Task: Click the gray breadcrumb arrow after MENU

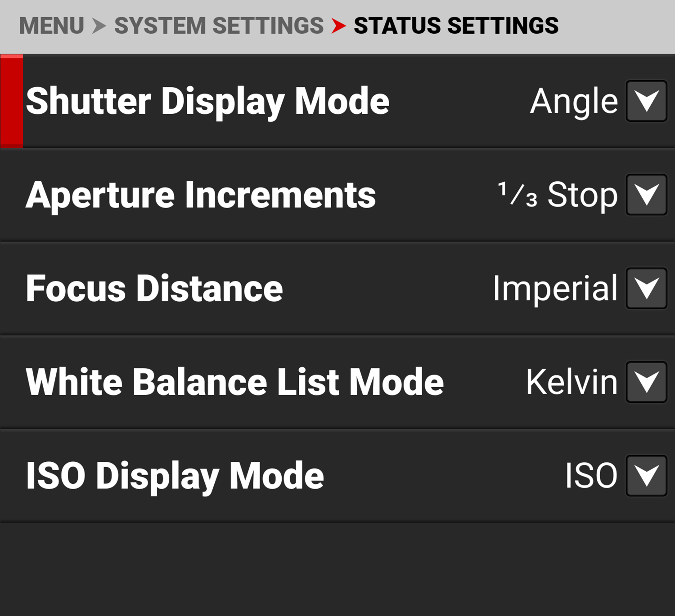Action: point(99,26)
